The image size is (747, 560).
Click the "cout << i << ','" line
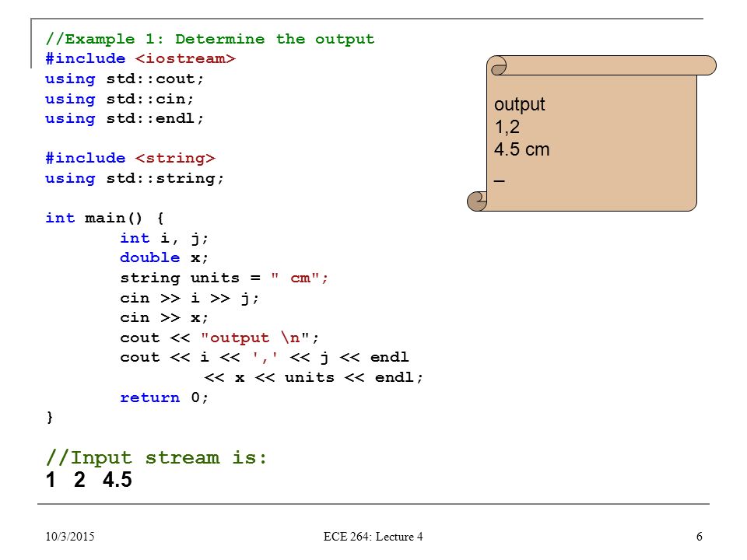265,357
